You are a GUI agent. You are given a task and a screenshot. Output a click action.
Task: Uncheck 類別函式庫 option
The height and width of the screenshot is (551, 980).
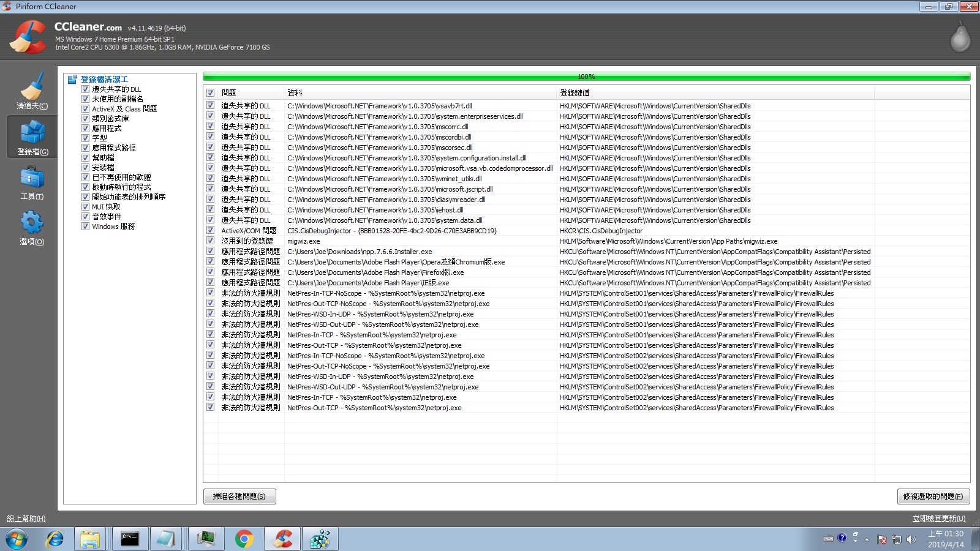[86, 119]
